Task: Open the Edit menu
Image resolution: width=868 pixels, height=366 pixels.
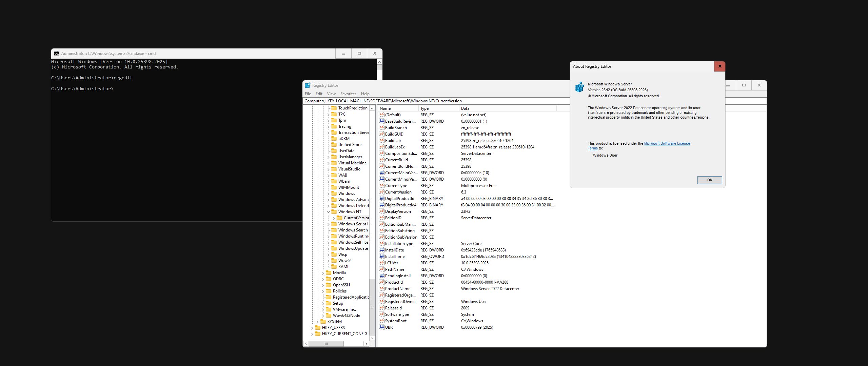Action: (319, 94)
